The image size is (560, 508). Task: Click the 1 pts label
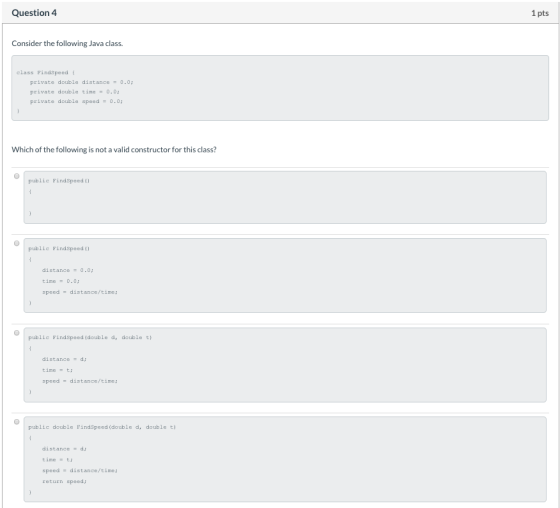click(540, 13)
